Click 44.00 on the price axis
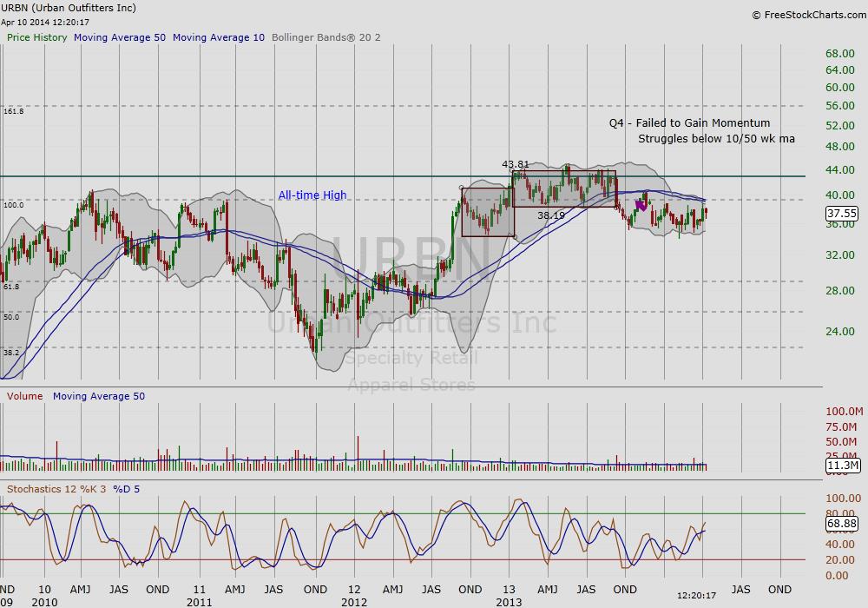This screenshot has height=608, width=868. [839, 169]
